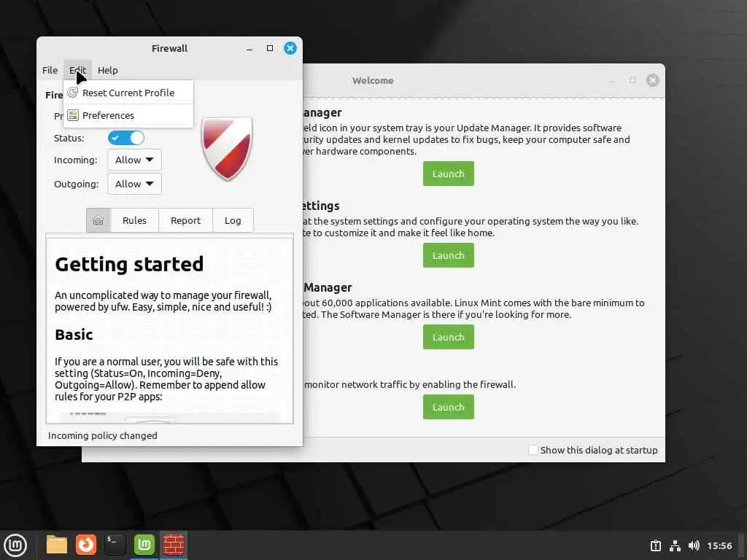
Task: Click the 15:56 clock
Action: 719,545
